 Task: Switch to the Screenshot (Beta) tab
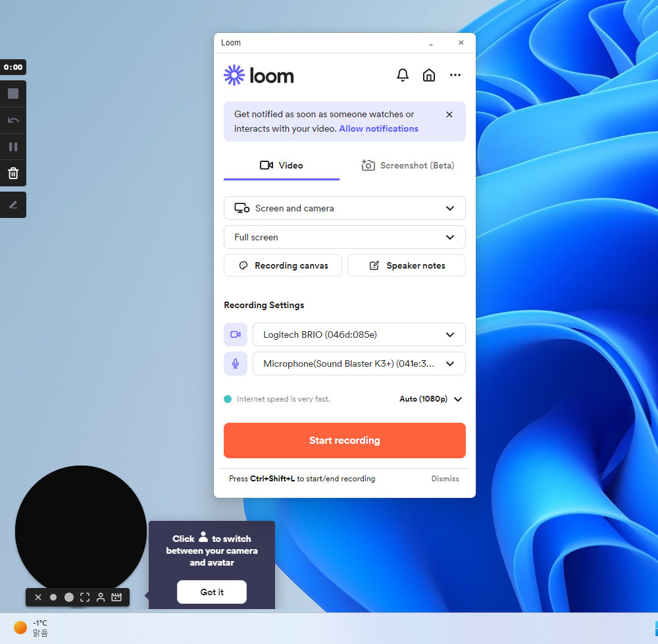coord(407,165)
